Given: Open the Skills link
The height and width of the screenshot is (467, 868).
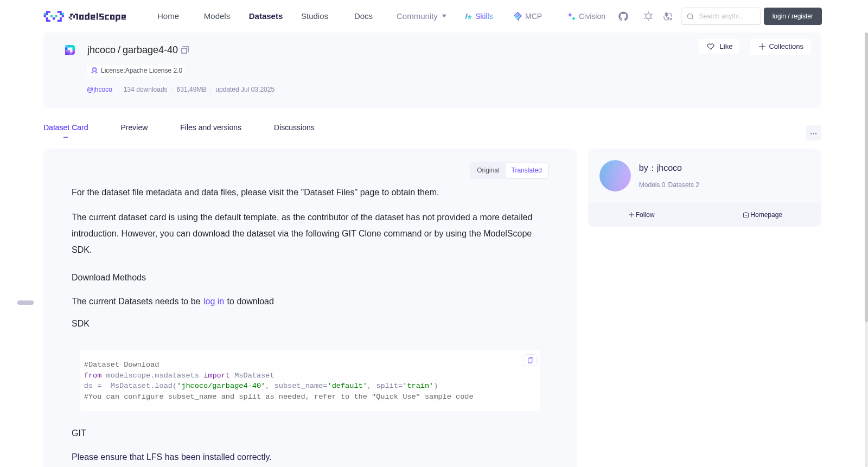Looking at the screenshot, I should point(478,16).
